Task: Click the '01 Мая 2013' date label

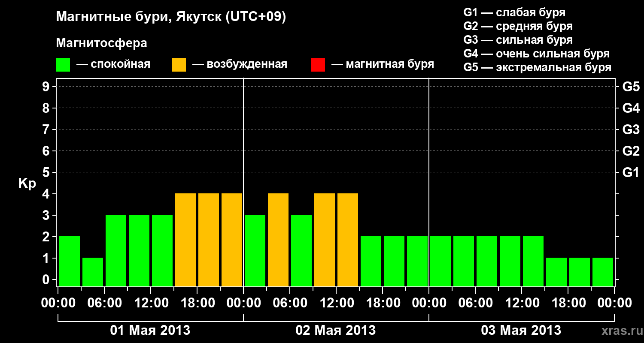Action: click(x=150, y=331)
